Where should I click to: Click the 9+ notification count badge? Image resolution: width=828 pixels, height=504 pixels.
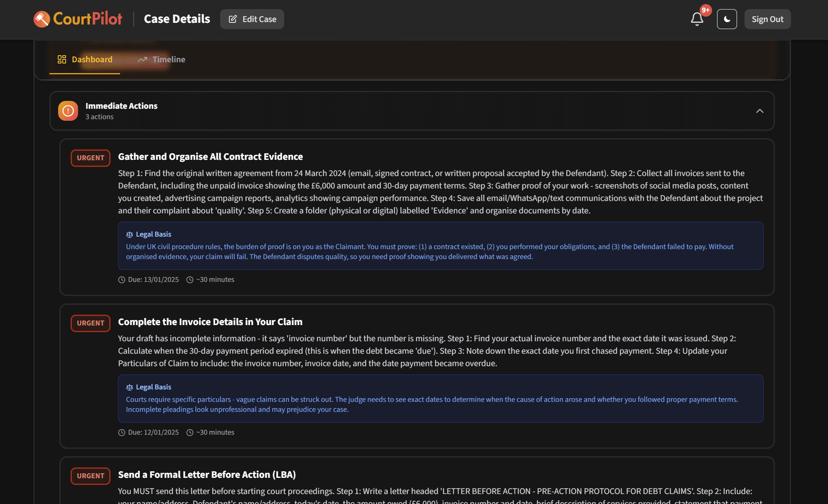pyautogui.click(x=705, y=10)
